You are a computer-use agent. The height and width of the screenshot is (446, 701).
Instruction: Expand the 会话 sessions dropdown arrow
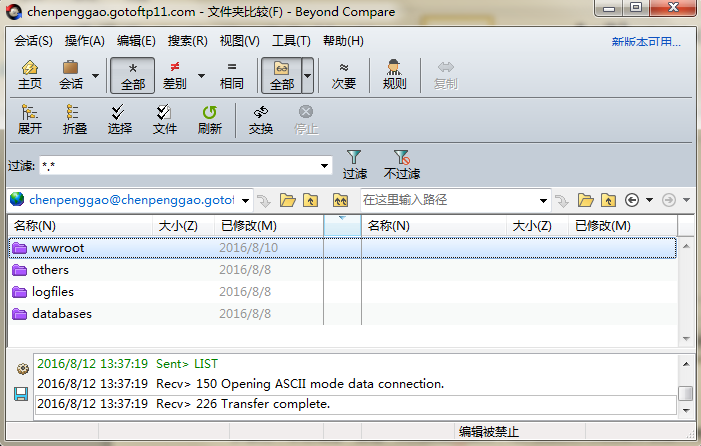point(95,76)
